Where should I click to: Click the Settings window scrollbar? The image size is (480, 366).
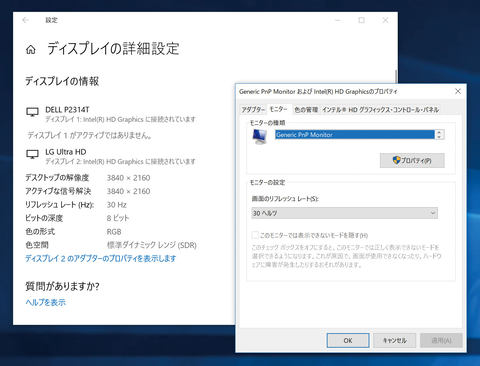point(396,77)
